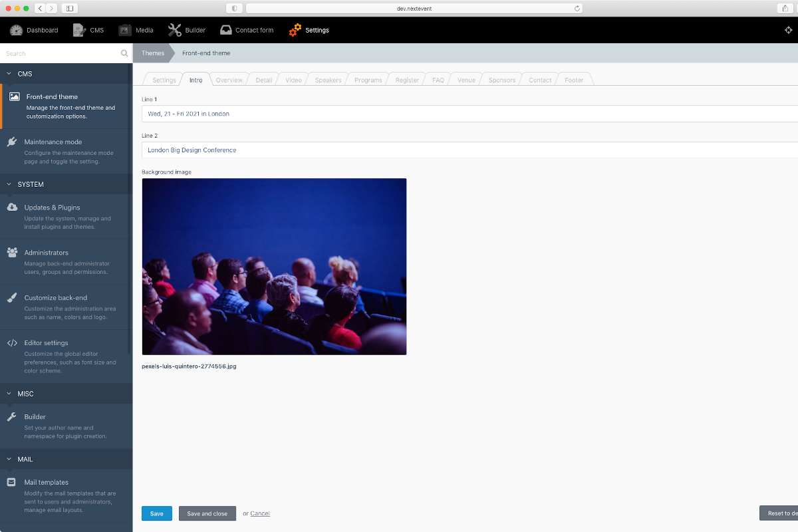The width and height of the screenshot is (798, 532).
Task: Click the browser share icon
Action: click(785, 8)
